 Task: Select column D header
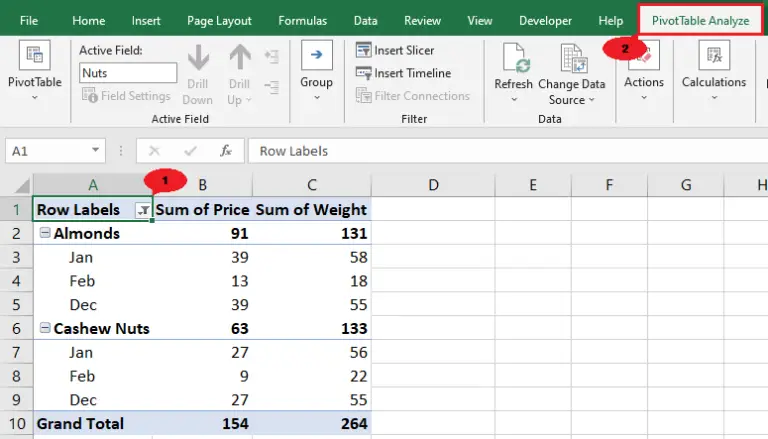(x=433, y=185)
